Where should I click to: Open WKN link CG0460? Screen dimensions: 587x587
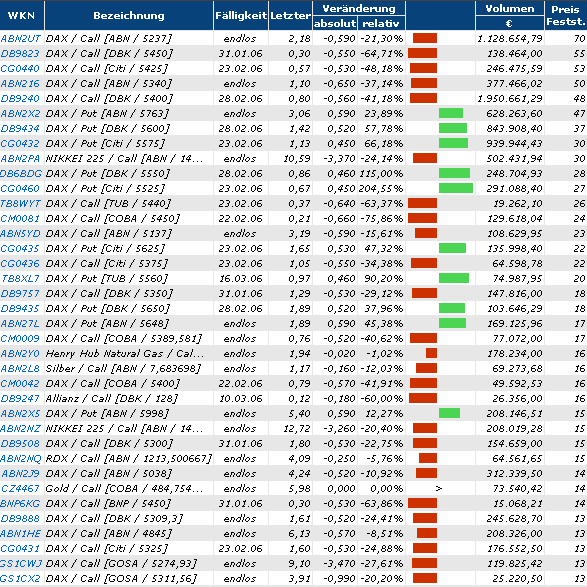click(x=20, y=188)
